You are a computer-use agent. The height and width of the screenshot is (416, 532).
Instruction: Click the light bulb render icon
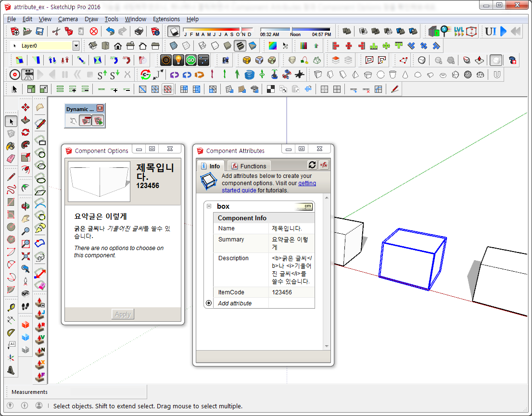pyautogui.click(x=178, y=61)
